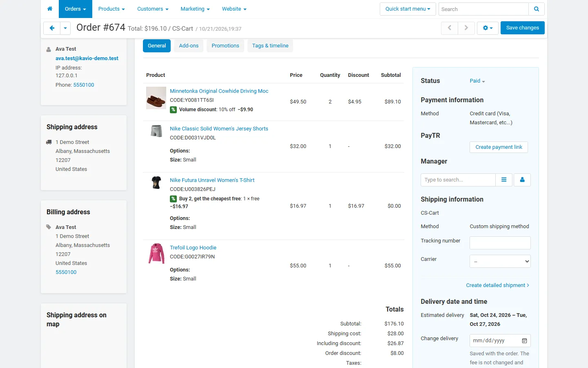Click the Change delivery date field
Image resolution: width=588 pixels, height=368 pixels.
pos(500,341)
